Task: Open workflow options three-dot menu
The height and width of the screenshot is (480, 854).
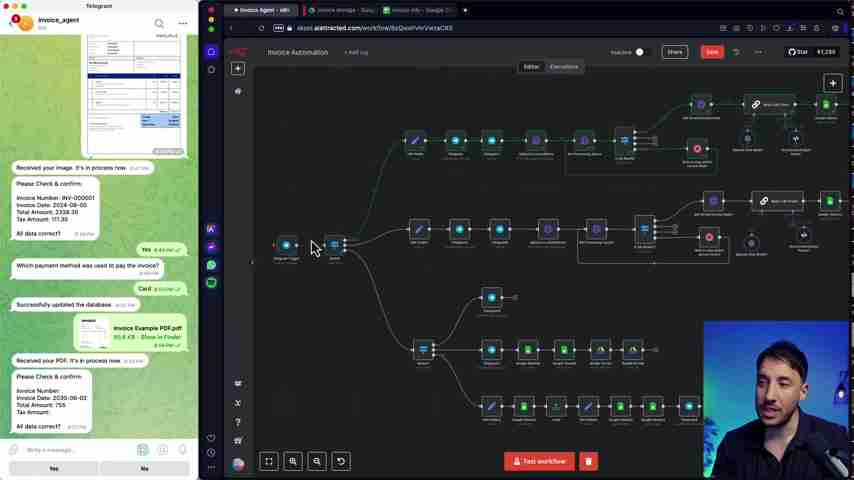Action: (757, 52)
